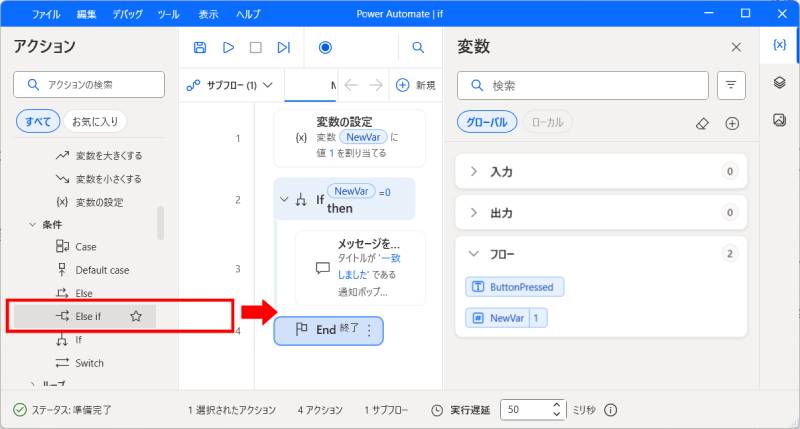Clear variable values with eraser icon
800x429 pixels.
702,123
